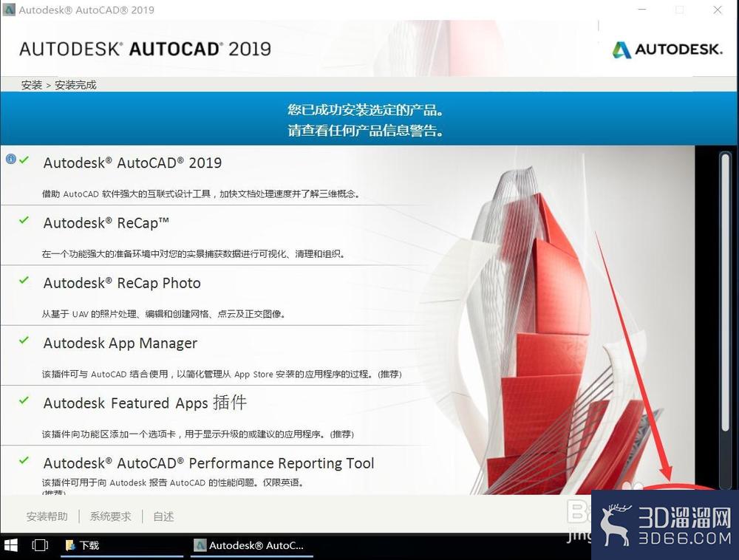Click the Performance Reporting Tool description about 性能问题
739x560 pixels.
[x=174, y=482]
